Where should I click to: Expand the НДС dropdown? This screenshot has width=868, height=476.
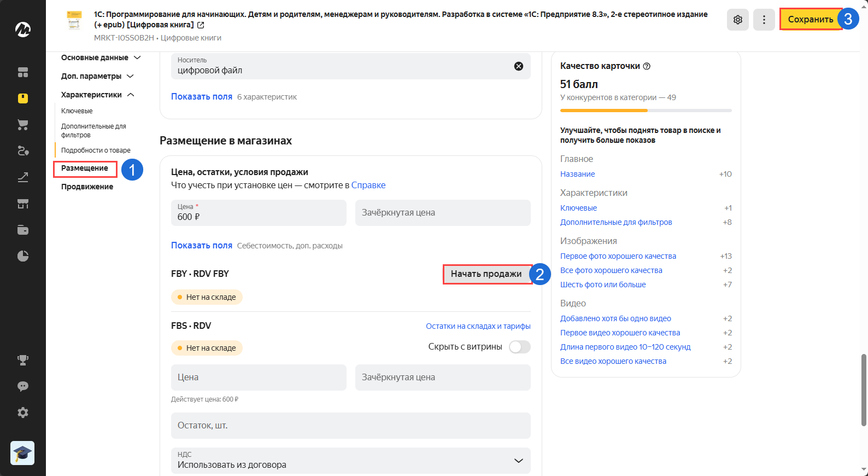pyautogui.click(x=518, y=461)
